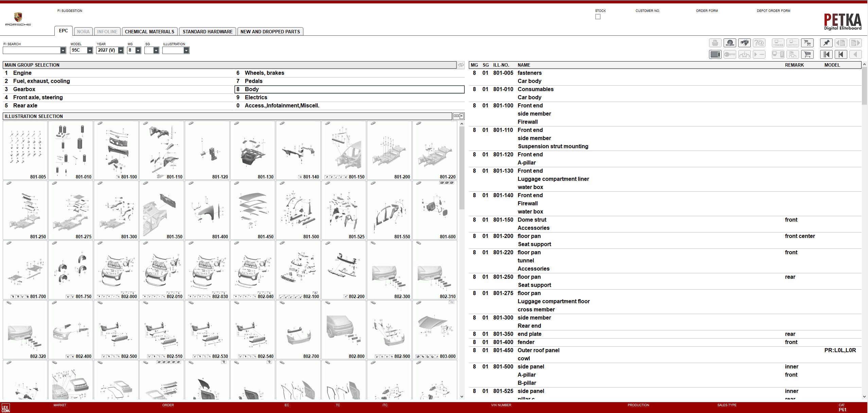
Task: Switch to the EPC tab
Action: 63,31
